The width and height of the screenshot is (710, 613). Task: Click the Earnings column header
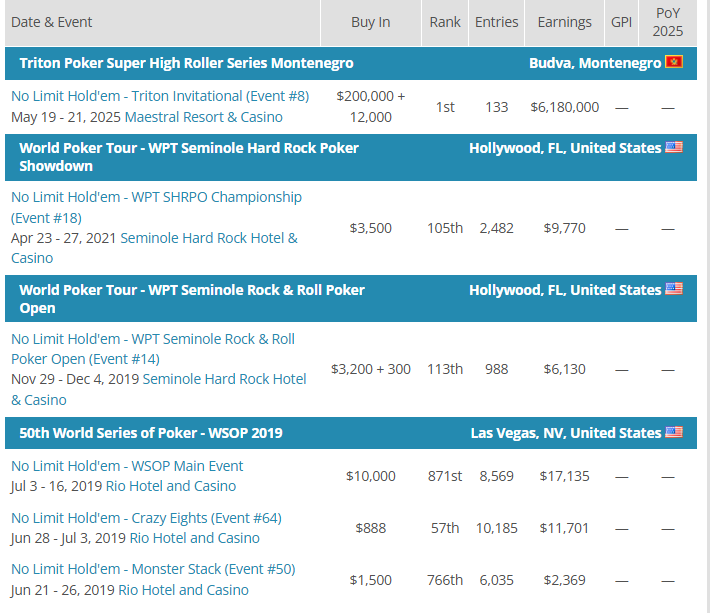click(x=564, y=22)
